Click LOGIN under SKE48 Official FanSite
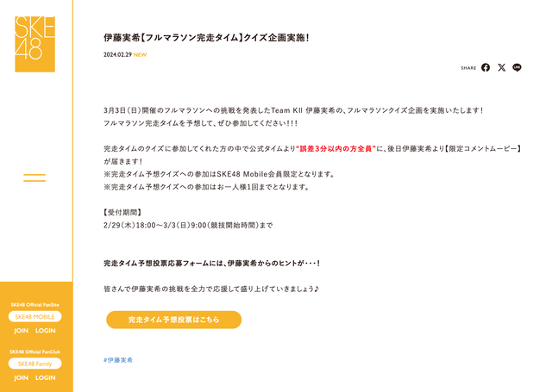The width and height of the screenshot is (552, 392). pyautogui.click(x=46, y=331)
